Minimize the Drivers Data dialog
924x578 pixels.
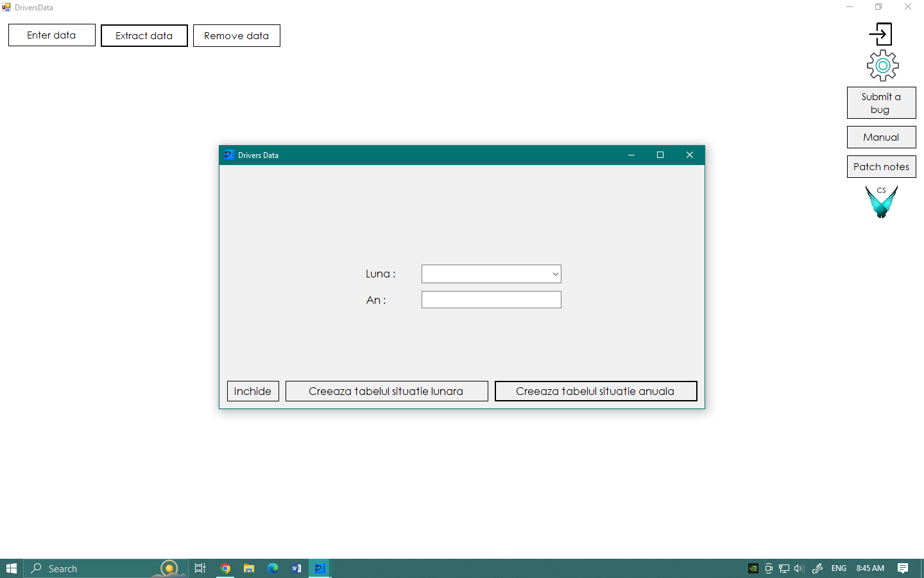pos(631,155)
